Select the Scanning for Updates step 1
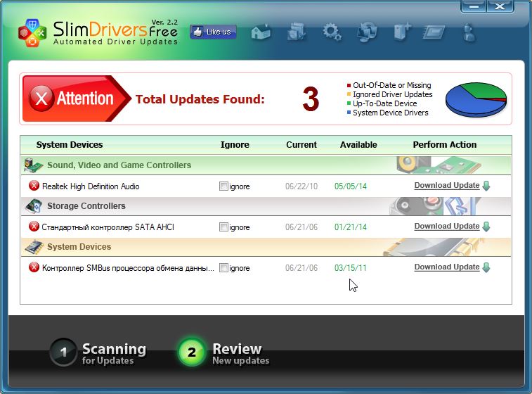Viewport: 532px width, 394px height. [98, 352]
